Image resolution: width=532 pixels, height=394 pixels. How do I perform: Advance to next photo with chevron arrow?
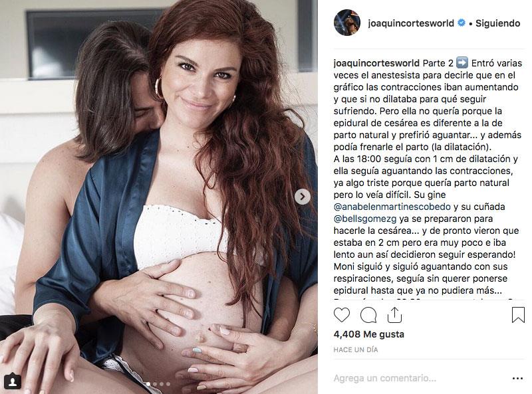[303, 197]
